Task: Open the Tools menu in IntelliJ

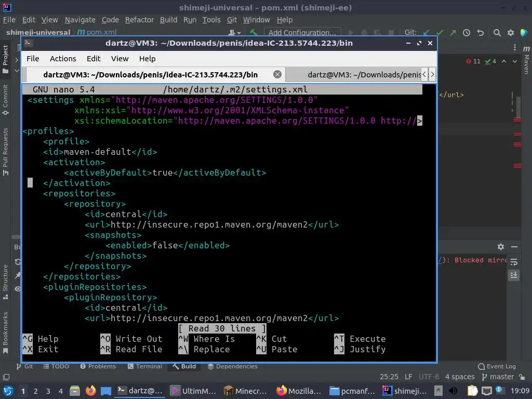Action: (x=211, y=20)
